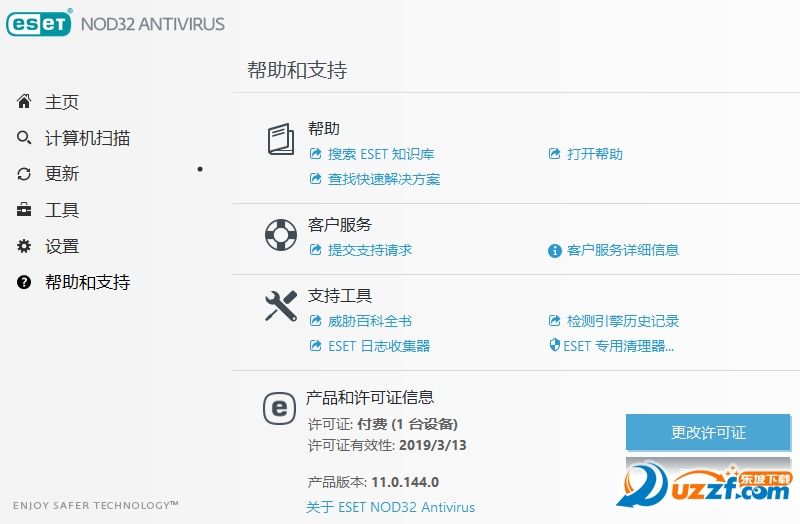The width and height of the screenshot is (800, 524).
Task: Click external link icon beside 查找快速解决方案
Action: click(316, 179)
